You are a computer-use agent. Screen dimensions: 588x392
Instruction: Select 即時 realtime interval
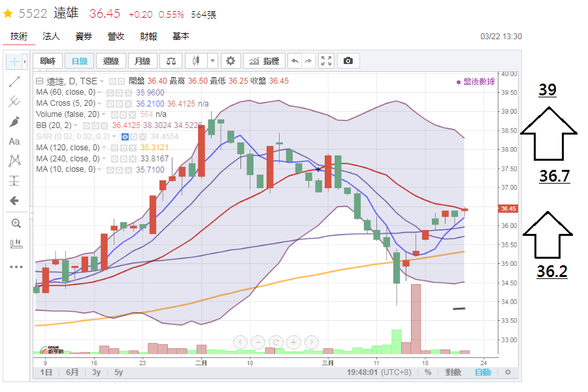(48, 61)
